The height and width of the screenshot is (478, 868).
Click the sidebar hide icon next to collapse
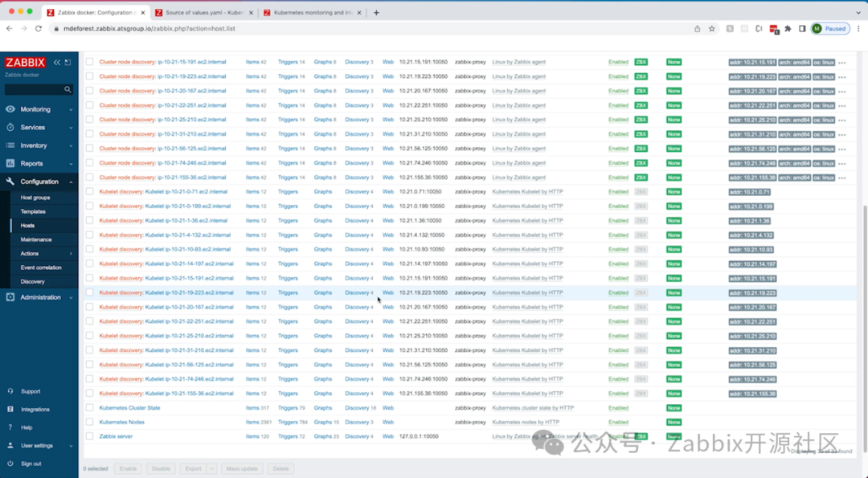pos(68,63)
